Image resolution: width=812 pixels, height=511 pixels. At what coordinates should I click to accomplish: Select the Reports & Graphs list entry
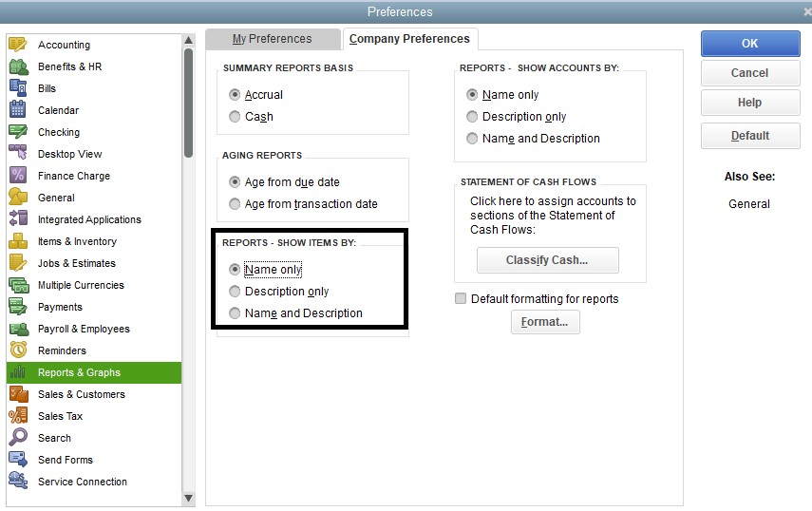pyautogui.click(x=94, y=372)
